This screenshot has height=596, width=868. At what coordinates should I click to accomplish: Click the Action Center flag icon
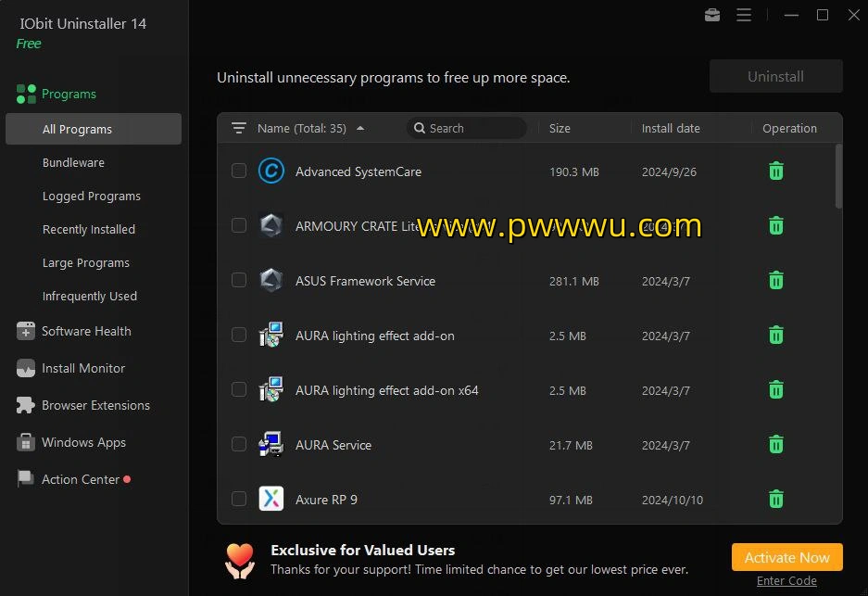25,479
